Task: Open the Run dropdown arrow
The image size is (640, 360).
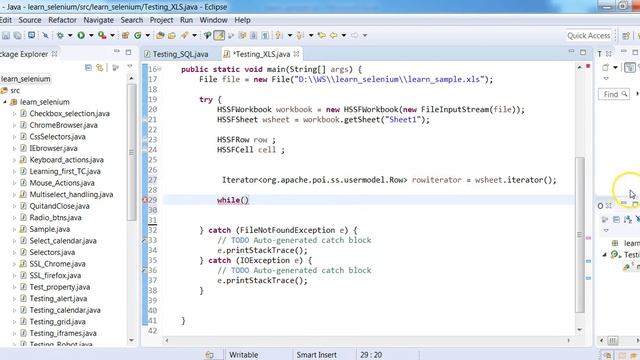Action: point(91,36)
